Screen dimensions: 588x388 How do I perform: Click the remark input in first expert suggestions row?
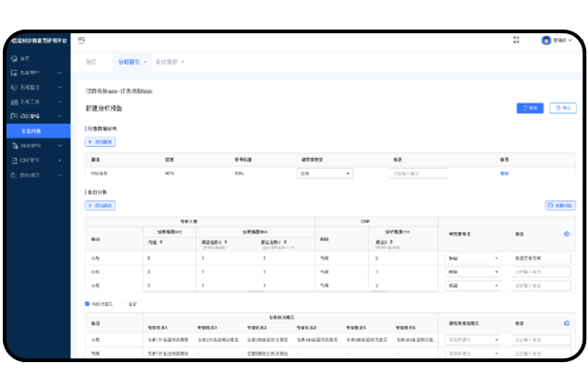pyautogui.click(x=541, y=340)
